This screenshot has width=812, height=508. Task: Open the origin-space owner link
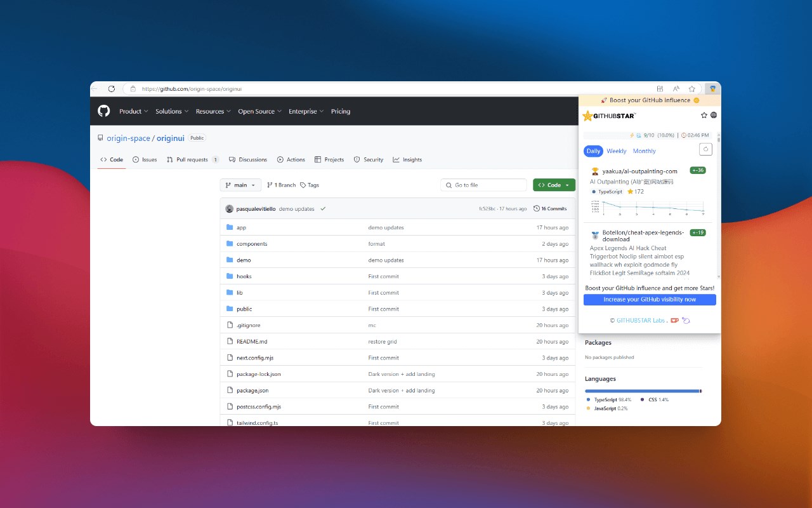coord(129,138)
